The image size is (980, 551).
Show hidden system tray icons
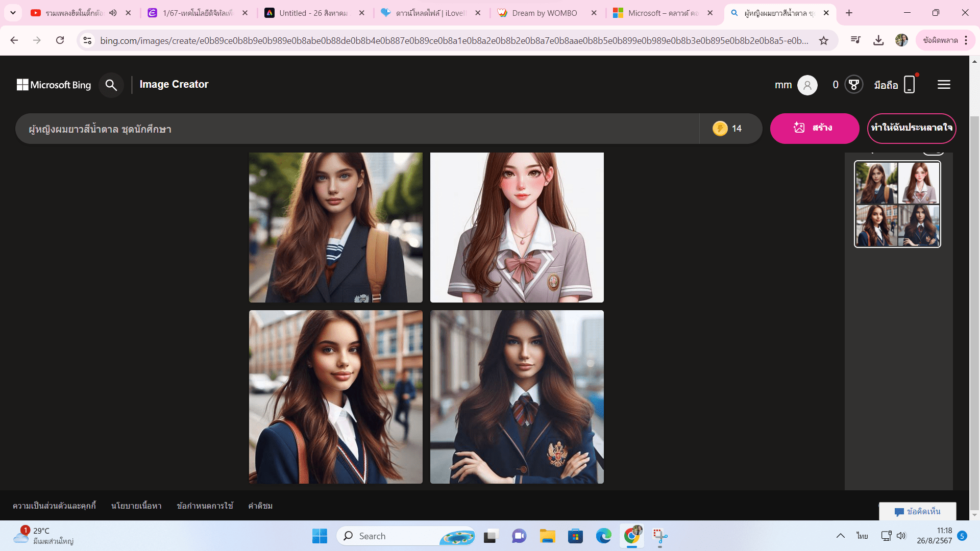pyautogui.click(x=840, y=536)
